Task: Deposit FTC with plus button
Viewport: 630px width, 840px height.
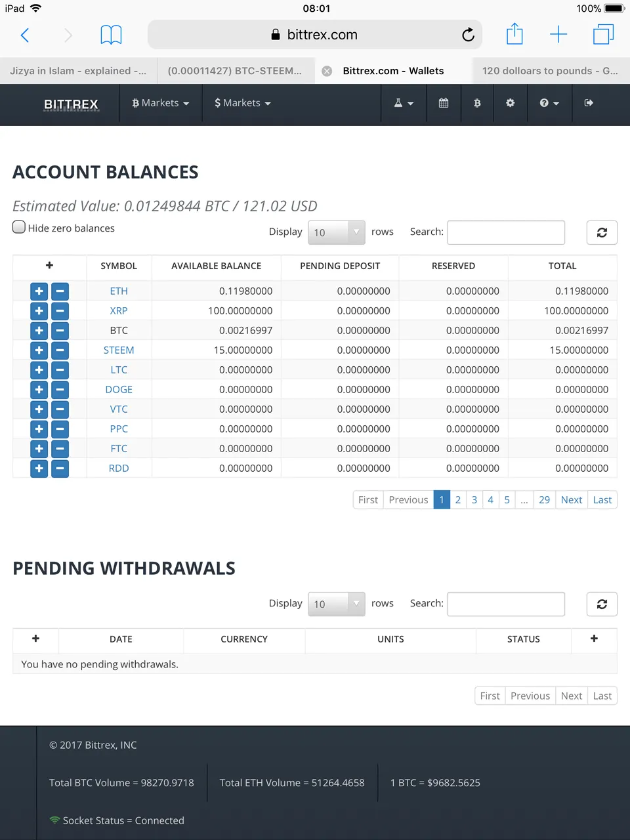Action: [x=39, y=449]
